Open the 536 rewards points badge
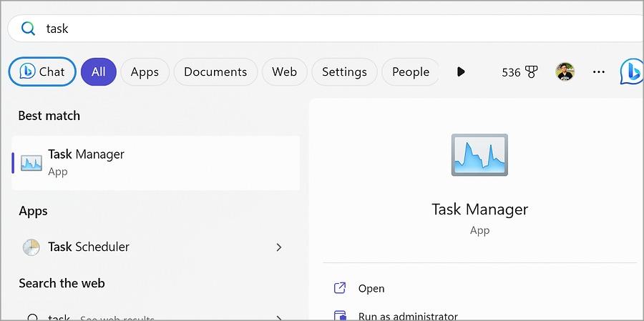Image resolution: width=644 pixels, height=321 pixels. pyautogui.click(x=519, y=72)
